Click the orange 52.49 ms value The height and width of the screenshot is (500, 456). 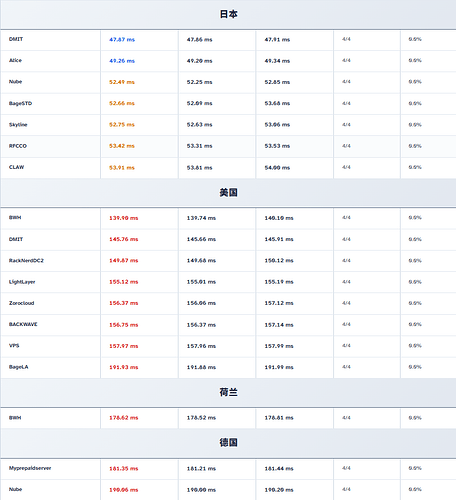(122, 82)
